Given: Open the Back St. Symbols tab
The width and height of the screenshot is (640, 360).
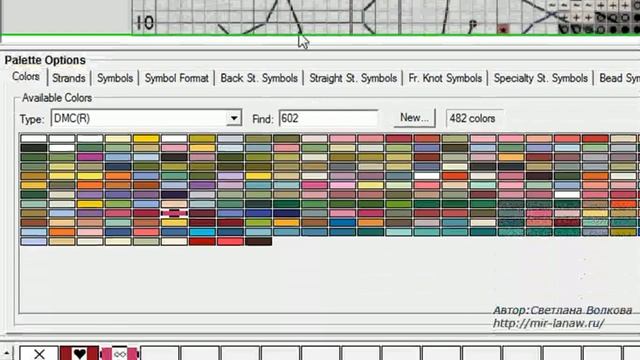Looking at the screenshot, I should [259, 78].
